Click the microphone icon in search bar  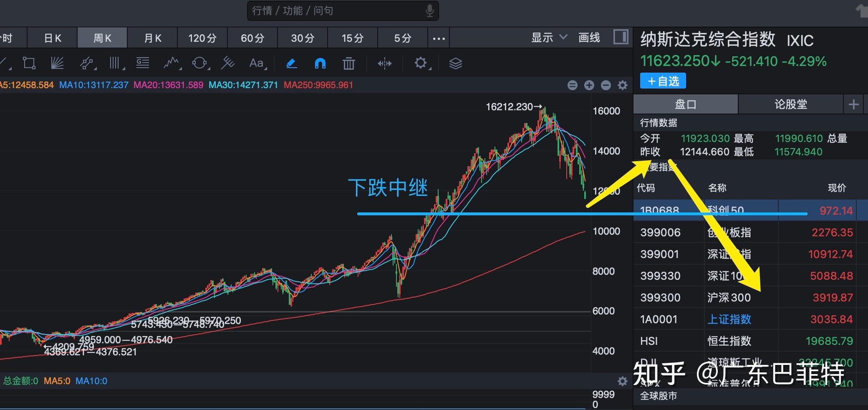coord(430,11)
